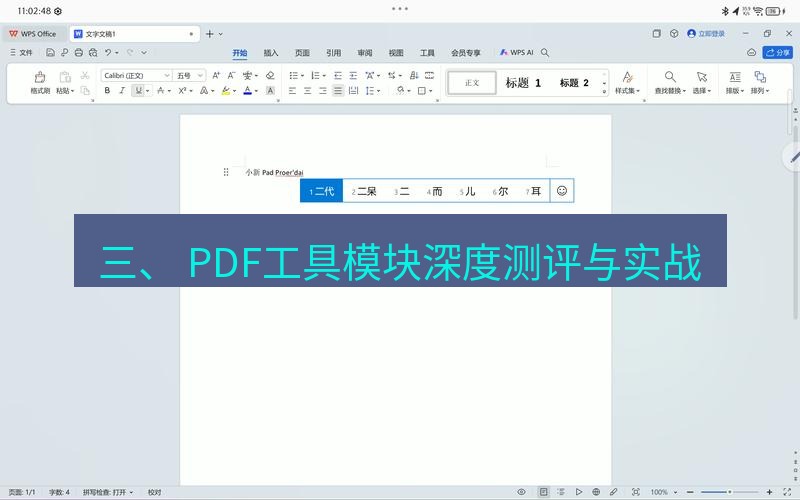The image size is (800, 500).
Task: Click the Layout (排版) icon
Action: tap(735, 77)
